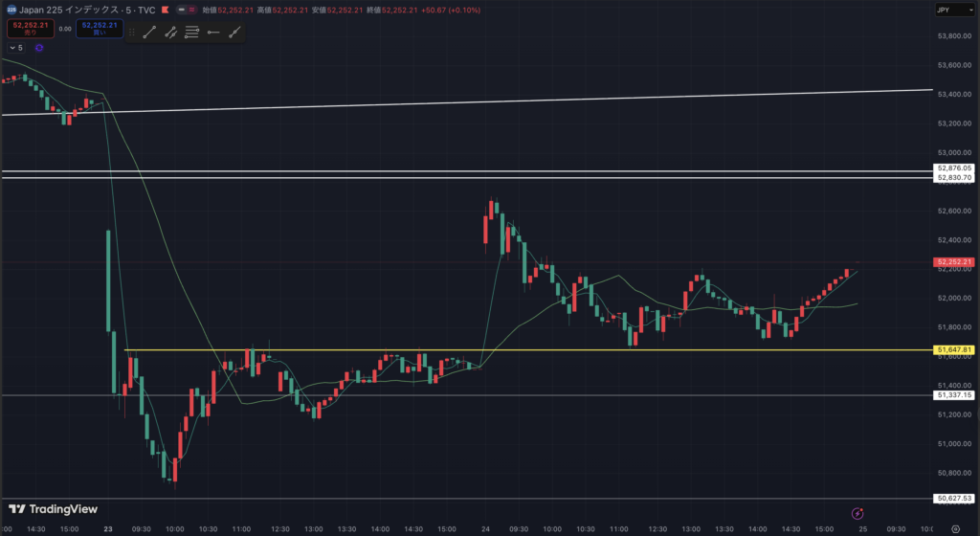This screenshot has height=536, width=980.
Task: Click the red sell button 52,252.21
Action: pyautogui.click(x=30, y=29)
